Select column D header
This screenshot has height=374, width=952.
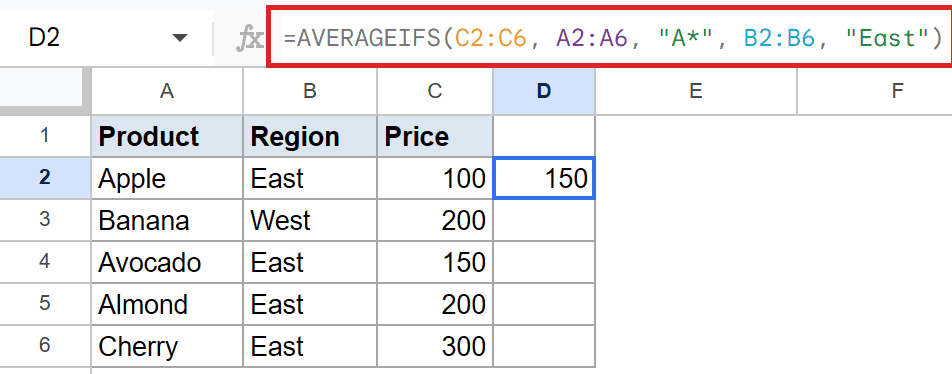pos(544,91)
